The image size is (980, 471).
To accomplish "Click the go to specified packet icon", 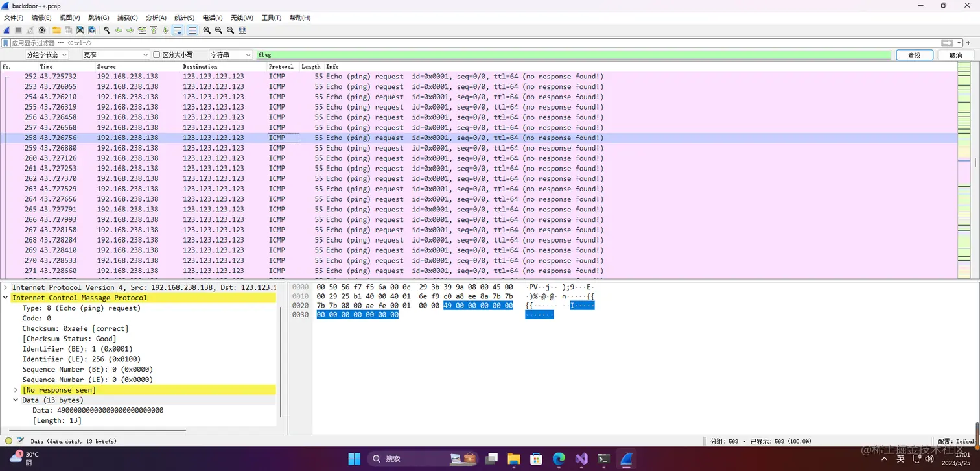I will pos(142,30).
